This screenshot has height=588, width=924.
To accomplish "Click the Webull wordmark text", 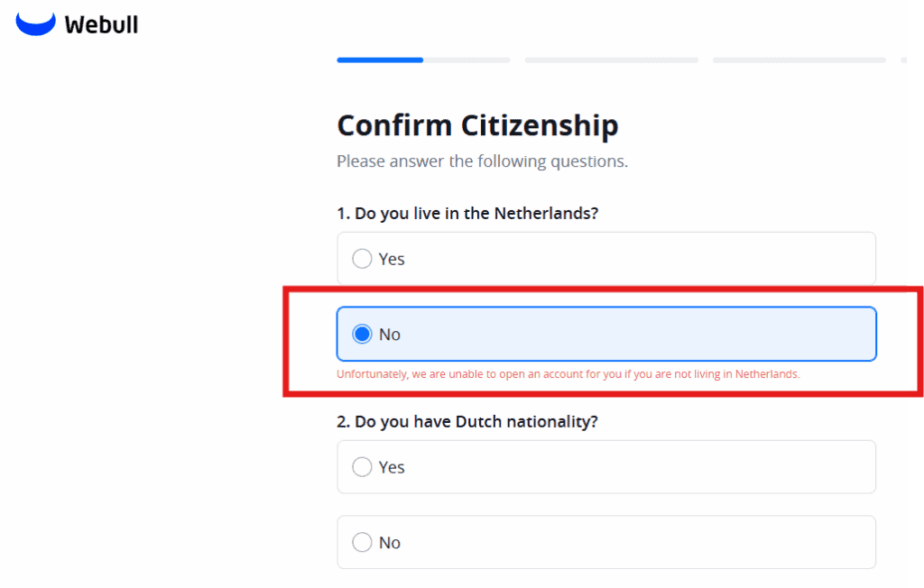I will (101, 24).
